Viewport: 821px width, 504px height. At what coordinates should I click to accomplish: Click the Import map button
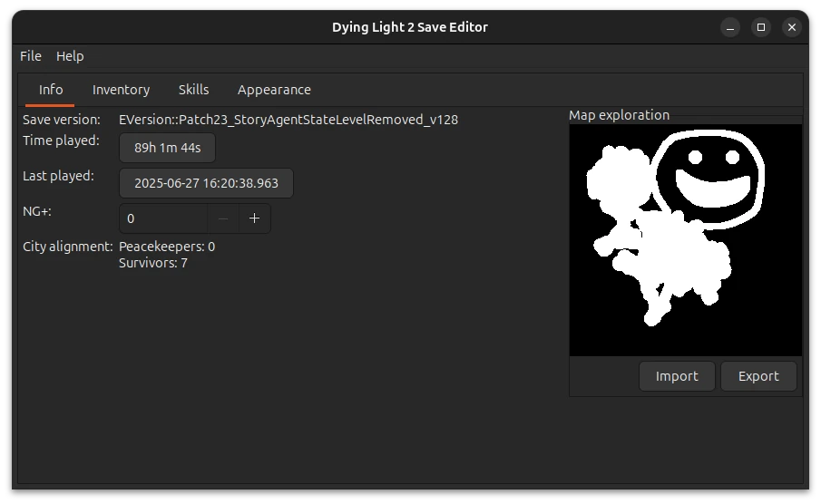coord(677,376)
